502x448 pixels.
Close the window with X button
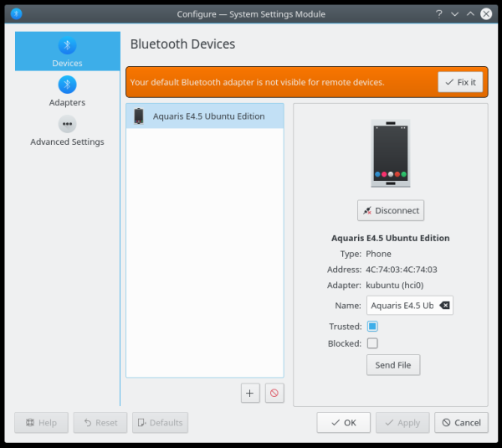point(486,13)
